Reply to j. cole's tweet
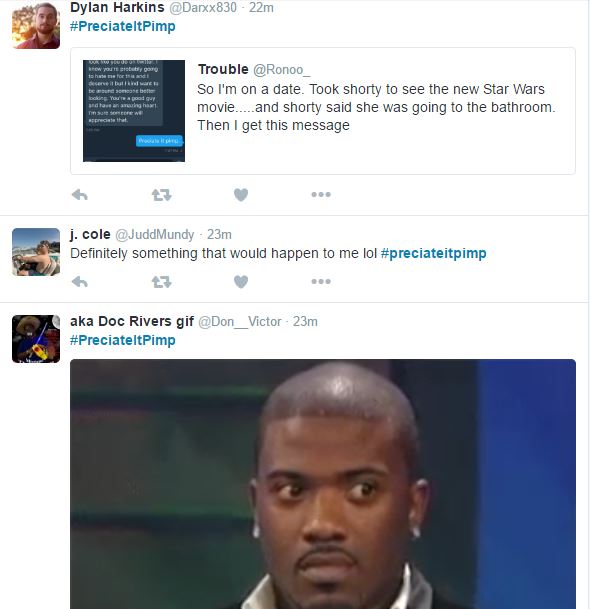The image size is (590, 609). [x=80, y=282]
